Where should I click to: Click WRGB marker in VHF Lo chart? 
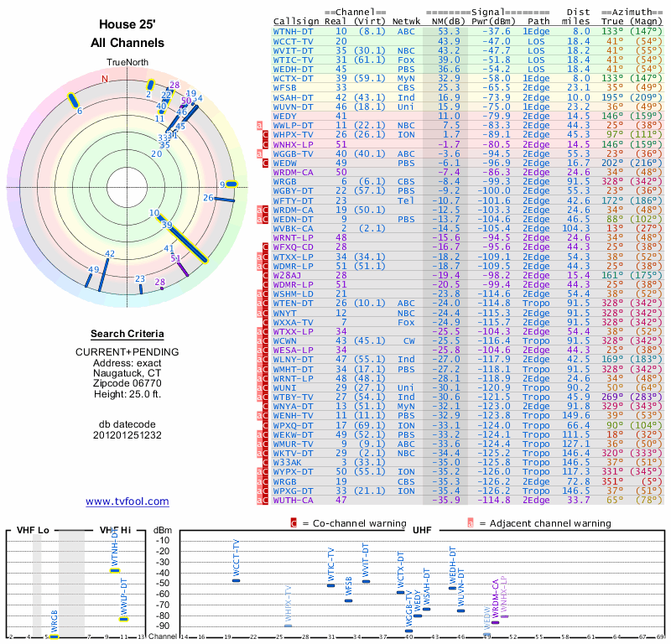point(54,636)
